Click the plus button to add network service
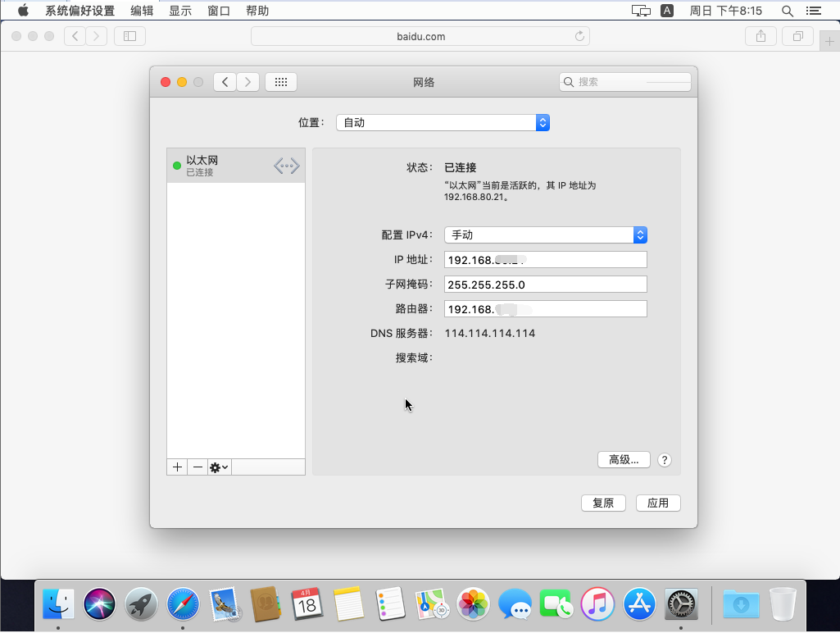 tap(177, 467)
